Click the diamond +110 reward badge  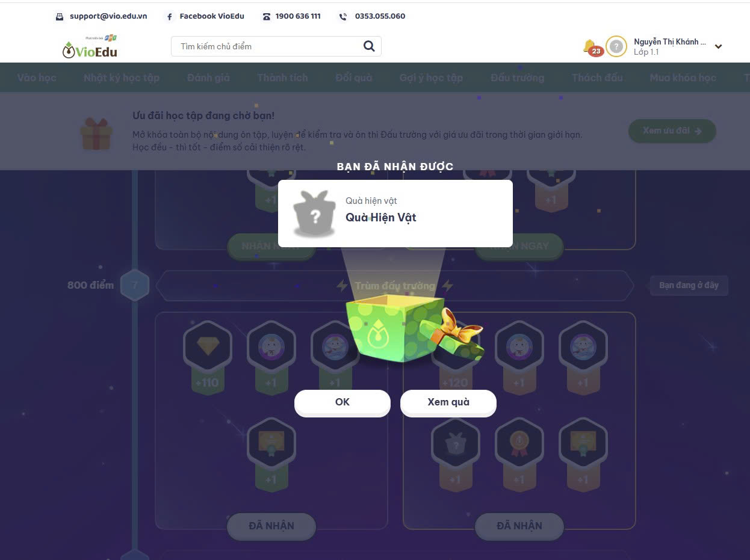click(x=207, y=357)
